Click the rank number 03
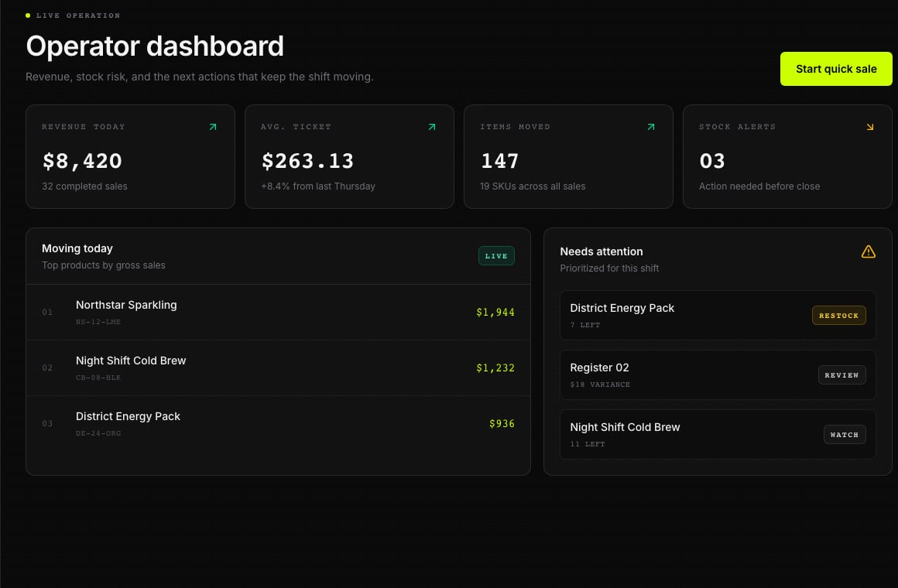This screenshot has width=898, height=588. (x=47, y=424)
